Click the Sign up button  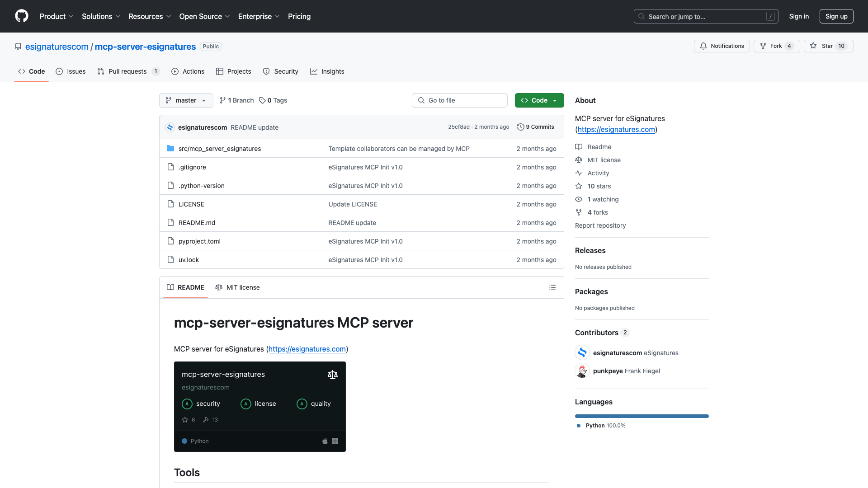click(x=836, y=16)
